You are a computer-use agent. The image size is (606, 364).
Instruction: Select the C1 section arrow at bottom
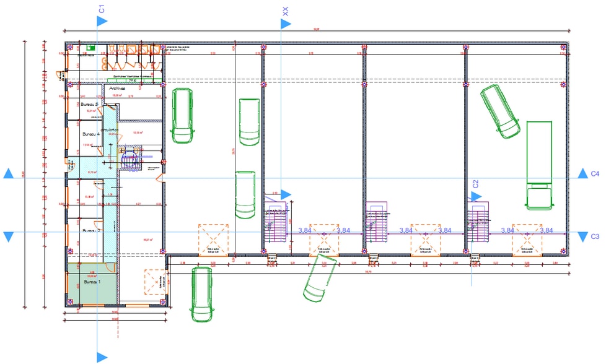(x=102, y=357)
